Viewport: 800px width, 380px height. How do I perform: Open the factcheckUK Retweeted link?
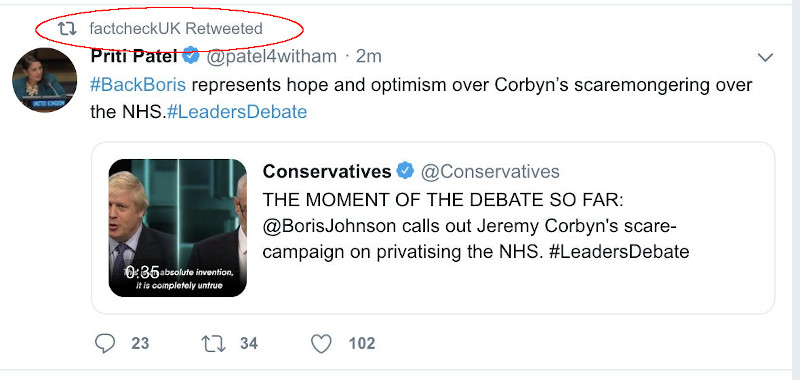coord(176,29)
